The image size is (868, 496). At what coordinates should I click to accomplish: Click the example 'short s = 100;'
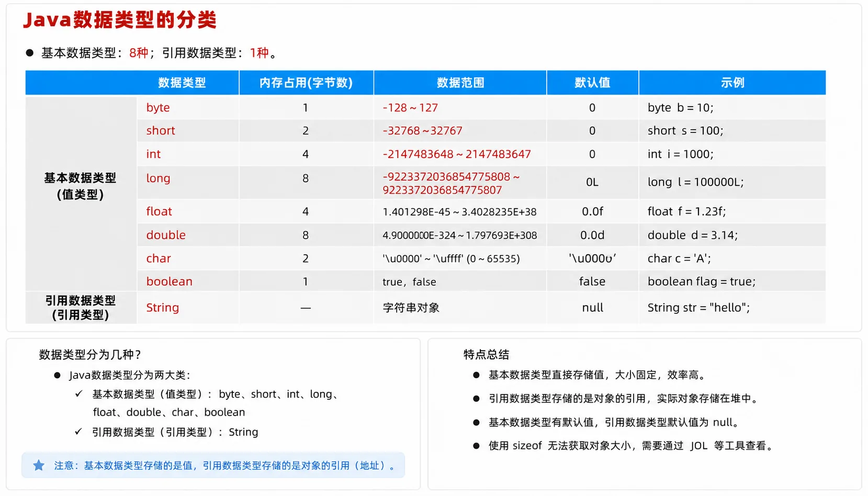click(685, 131)
